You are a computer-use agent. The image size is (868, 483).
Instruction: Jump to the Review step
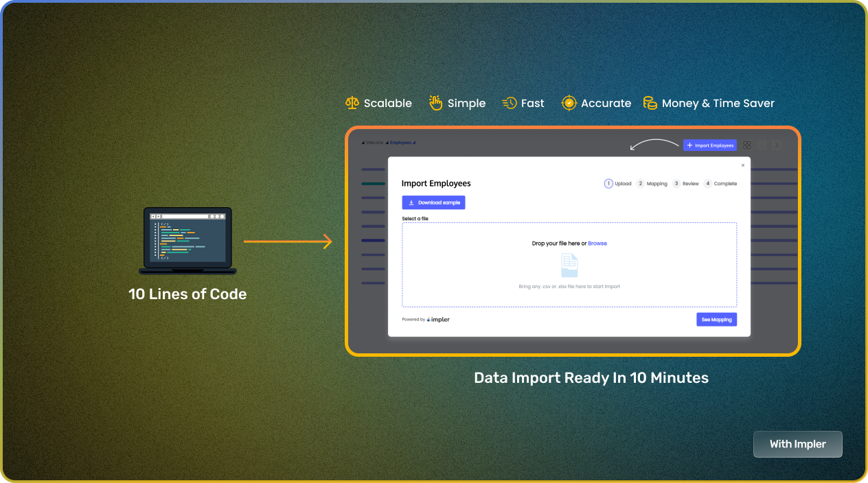pos(685,184)
